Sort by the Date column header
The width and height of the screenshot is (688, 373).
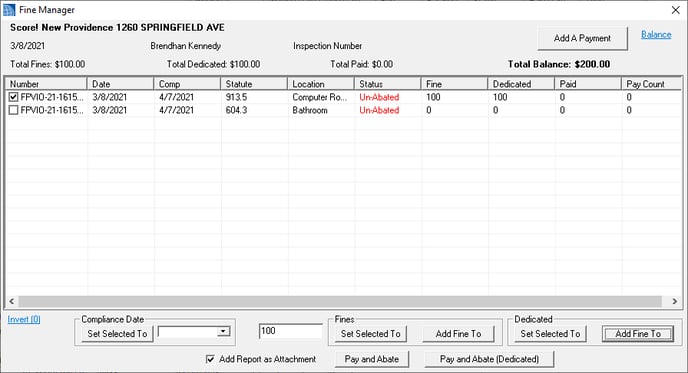coord(120,84)
